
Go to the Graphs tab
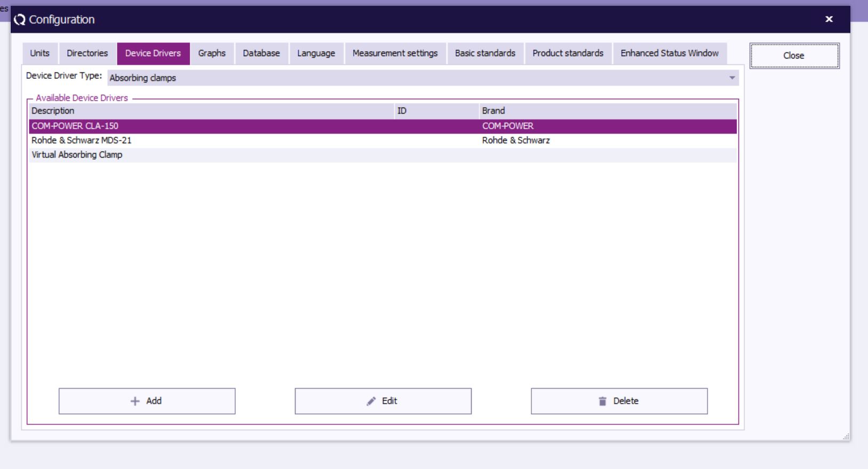tap(212, 53)
